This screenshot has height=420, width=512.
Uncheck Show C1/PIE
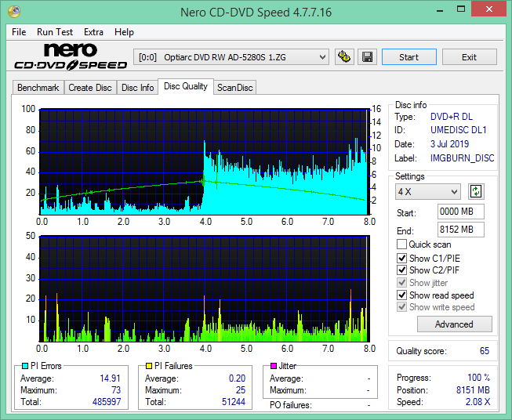coord(401,258)
